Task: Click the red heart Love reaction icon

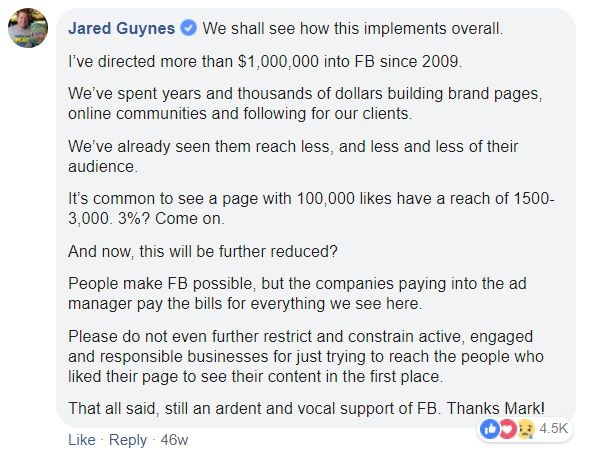Action: [x=504, y=428]
